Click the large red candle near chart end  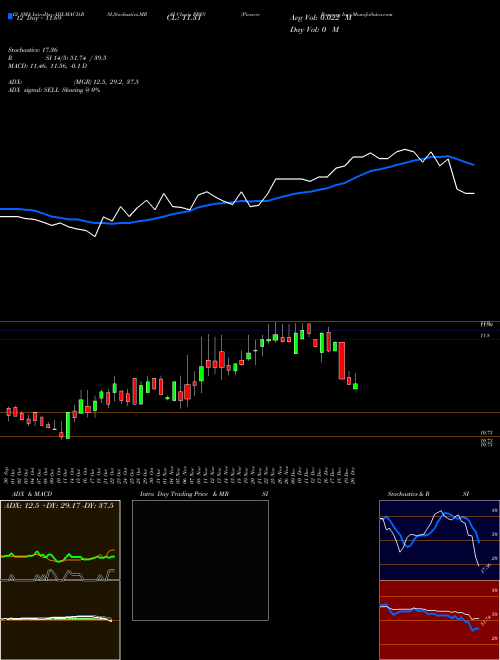(x=342, y=361)
